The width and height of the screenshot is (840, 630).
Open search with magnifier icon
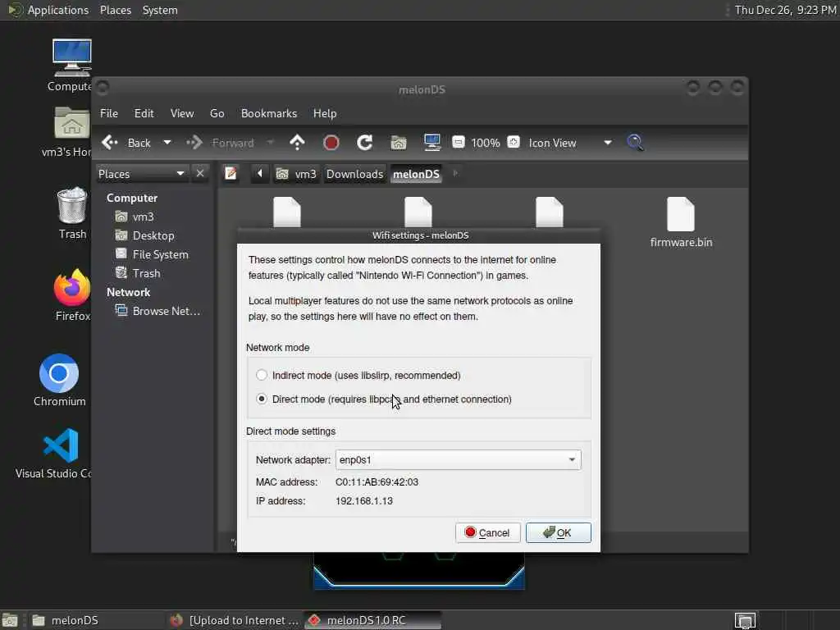coord(636,143)
